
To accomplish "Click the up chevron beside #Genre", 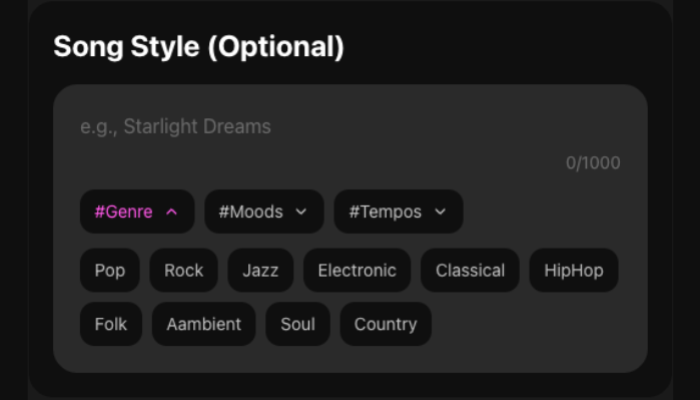I will (171, 212).
